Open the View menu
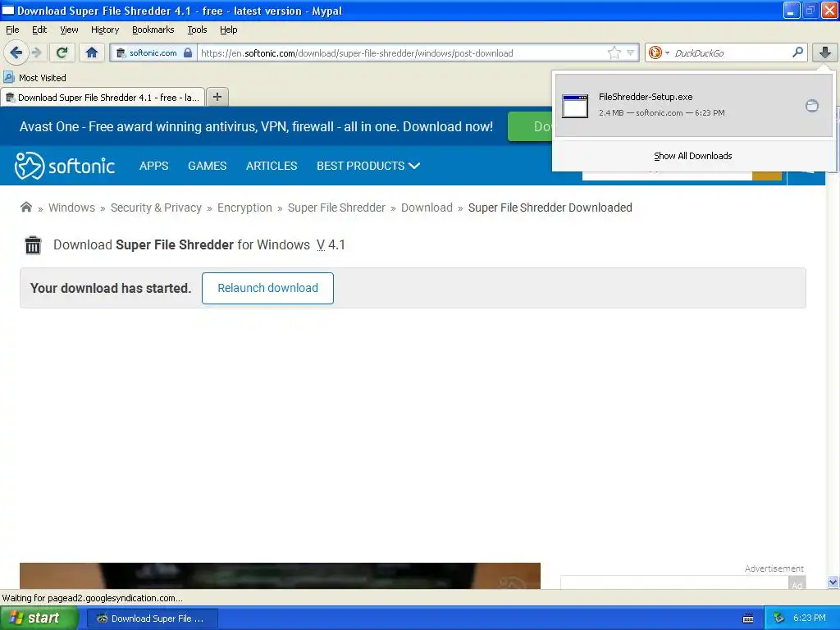This screenshot has width=840, height=630. (x=69, y=30)
